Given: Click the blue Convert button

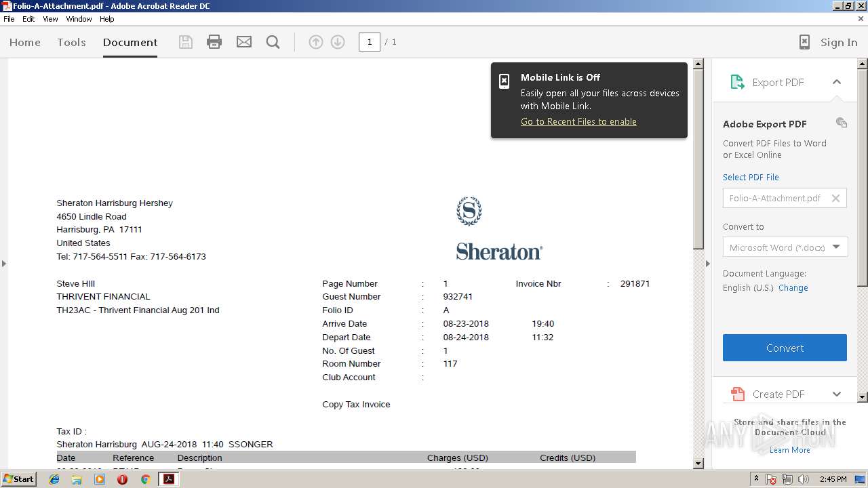Looking at the screenshot, I should 785,348.
